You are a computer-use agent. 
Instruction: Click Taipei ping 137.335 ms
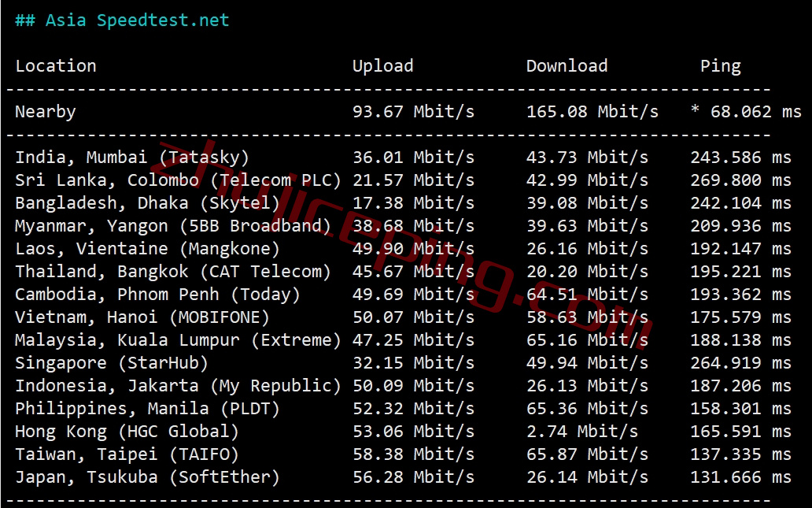click(x=740, y=454)
